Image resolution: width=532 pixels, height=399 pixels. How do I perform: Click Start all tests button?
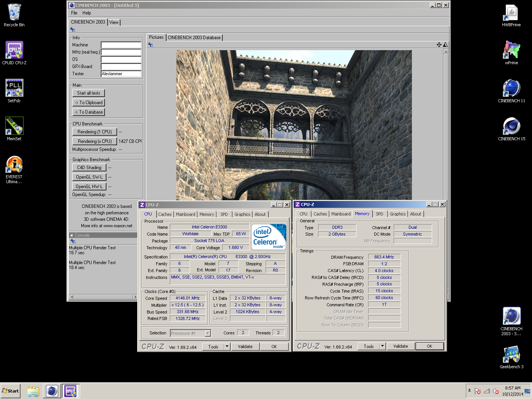[x=89, y=93]
